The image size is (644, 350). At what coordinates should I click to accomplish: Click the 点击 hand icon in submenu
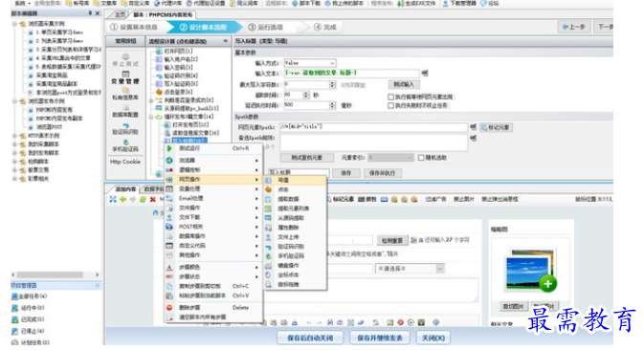[268, 189]
